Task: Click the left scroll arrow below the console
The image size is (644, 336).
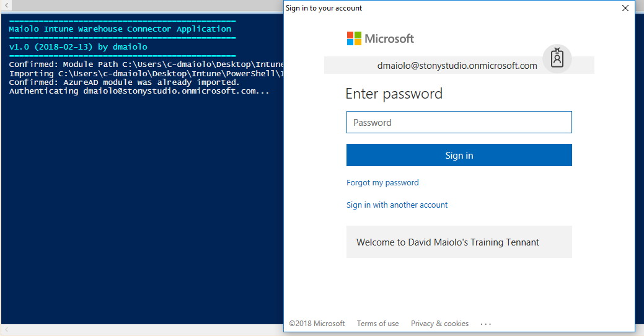Action: coord(6,329)
